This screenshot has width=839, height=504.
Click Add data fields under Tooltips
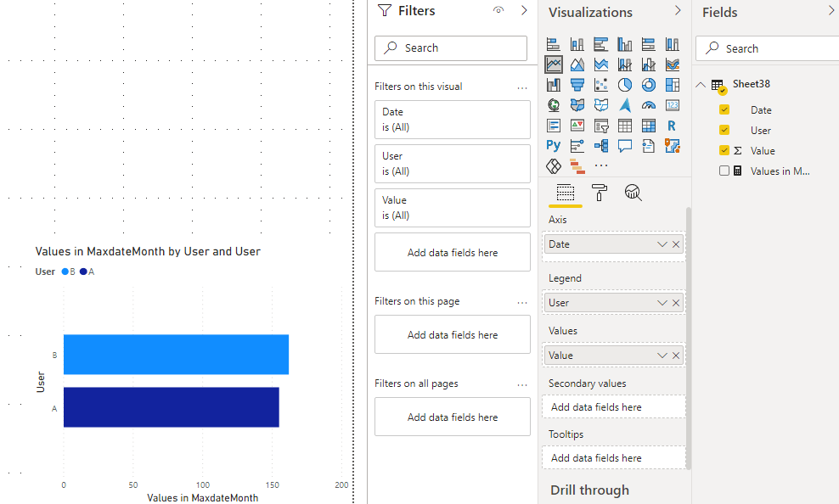pos(614,457)
